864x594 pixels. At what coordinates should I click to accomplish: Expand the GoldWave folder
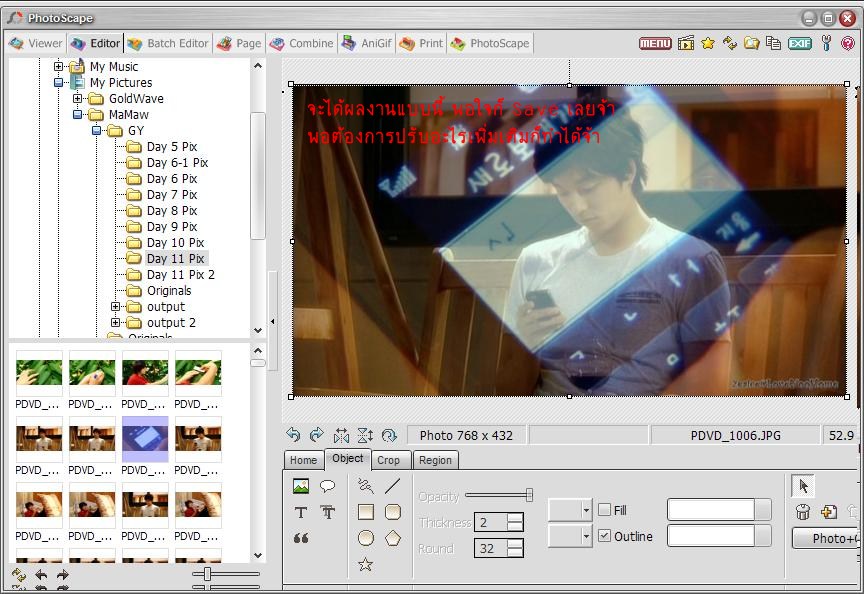click(x=78, y=99)
